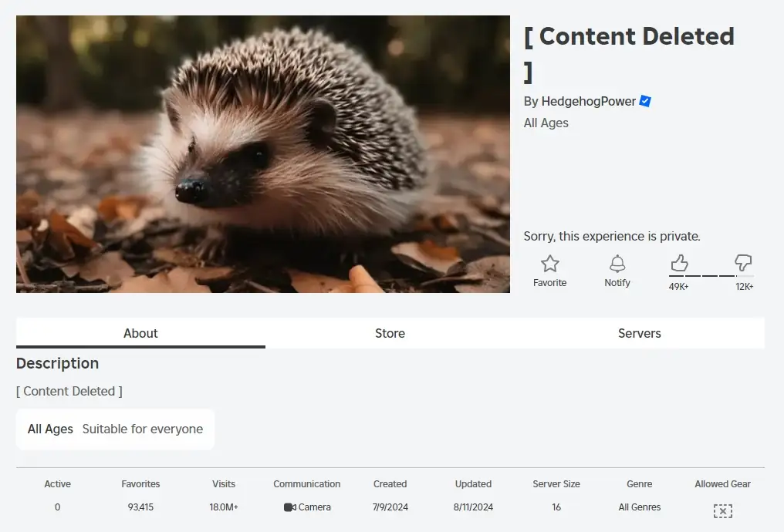
Task: Click the 49K+ likes count
Action: click(x=678, y=287)
